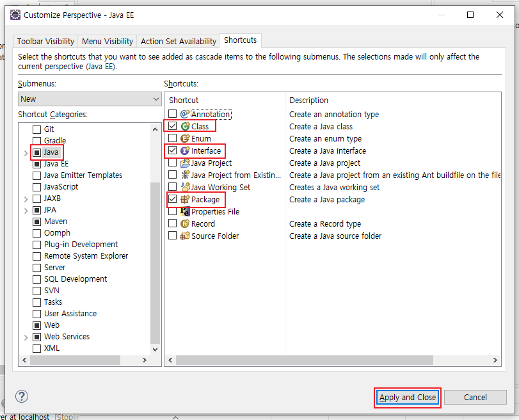
Task: Click the Shortcut column header
Action: 225,101
